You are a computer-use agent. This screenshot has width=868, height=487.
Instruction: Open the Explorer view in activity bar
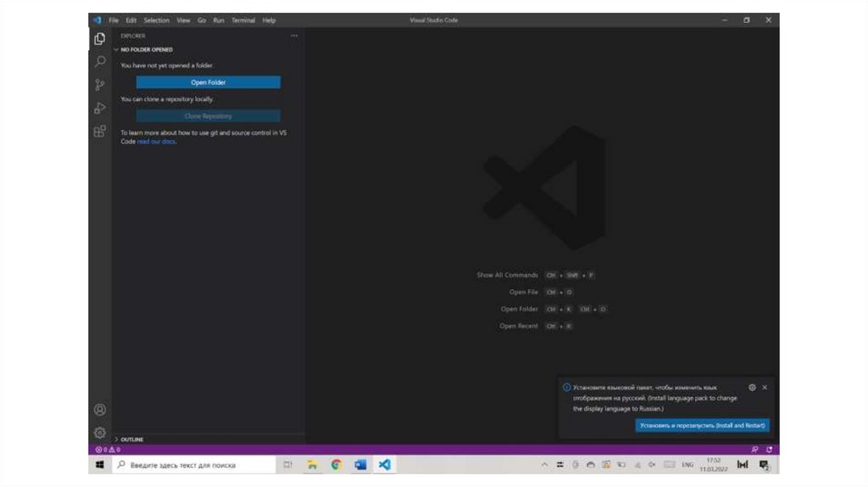tap(100, 39)
